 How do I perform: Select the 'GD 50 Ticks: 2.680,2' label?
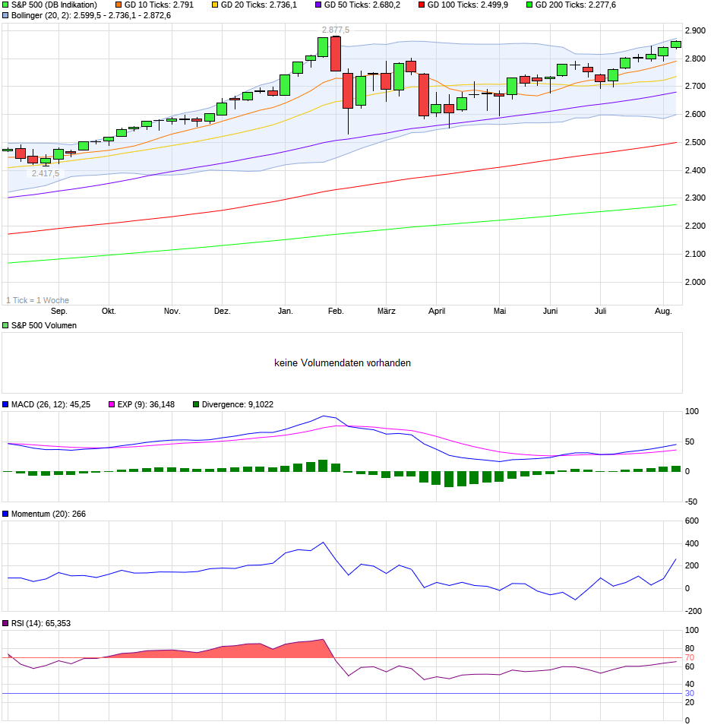click(362, 5)
